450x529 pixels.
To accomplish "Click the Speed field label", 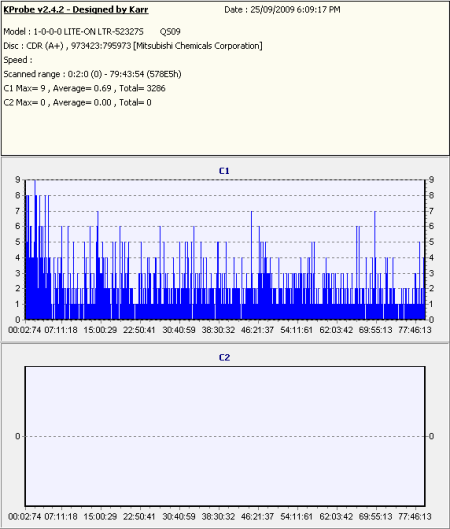I will tap(18, 60).
